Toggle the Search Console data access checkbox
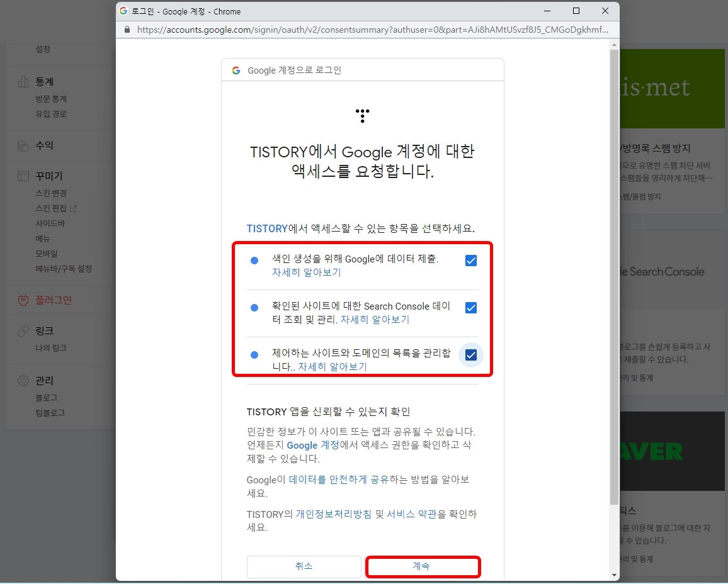This screenshot has width=728, height=584. [x=471, y=308]
